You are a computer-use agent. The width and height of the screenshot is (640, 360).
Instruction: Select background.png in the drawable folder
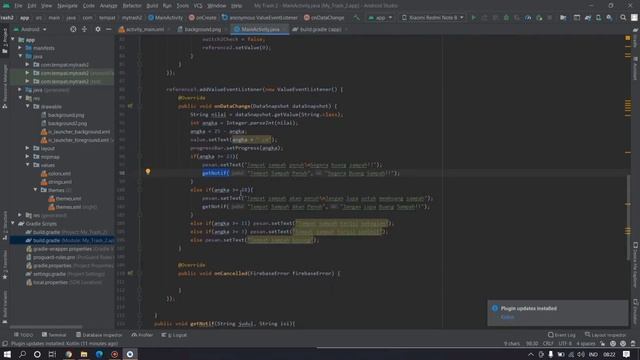coord(66,115)
